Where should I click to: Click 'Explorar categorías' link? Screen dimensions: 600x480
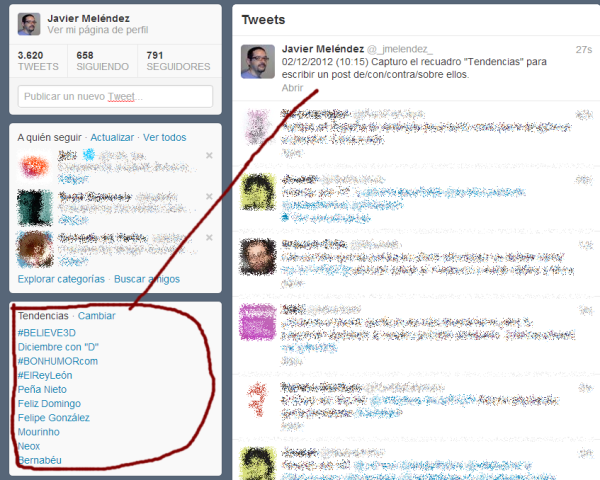[61, 279]
